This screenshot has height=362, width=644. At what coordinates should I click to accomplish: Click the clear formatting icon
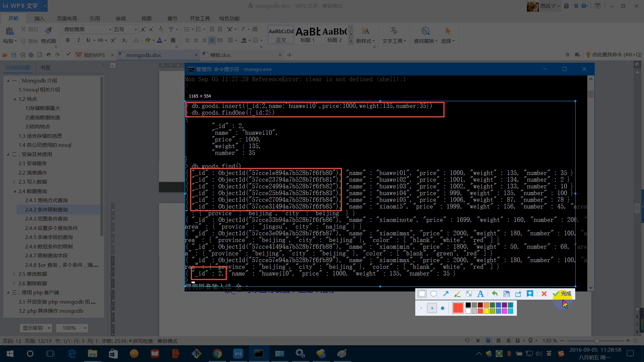tap(161, 29)
